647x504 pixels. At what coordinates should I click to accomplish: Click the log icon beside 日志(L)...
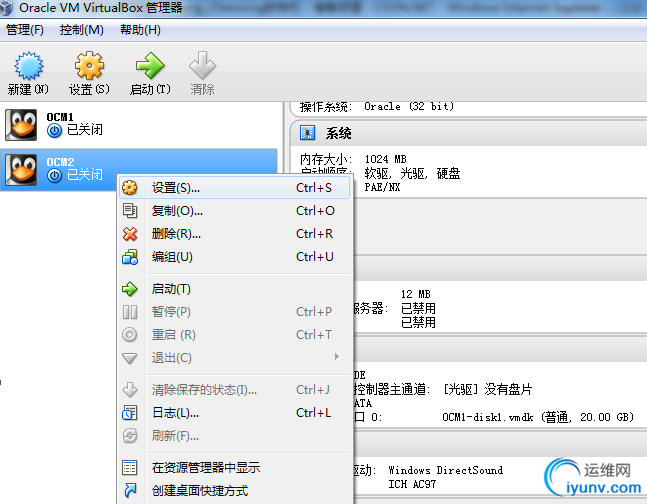pos(130,413)
